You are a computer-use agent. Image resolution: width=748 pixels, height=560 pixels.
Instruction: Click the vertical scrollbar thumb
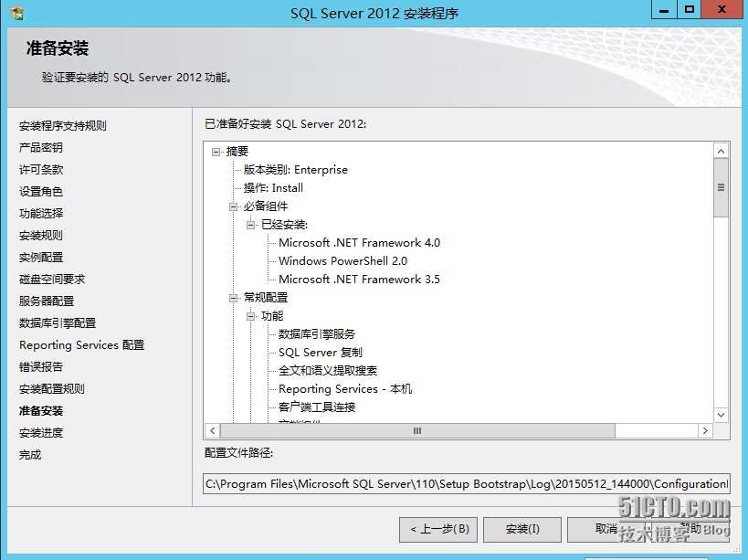(x=721, y=188)
